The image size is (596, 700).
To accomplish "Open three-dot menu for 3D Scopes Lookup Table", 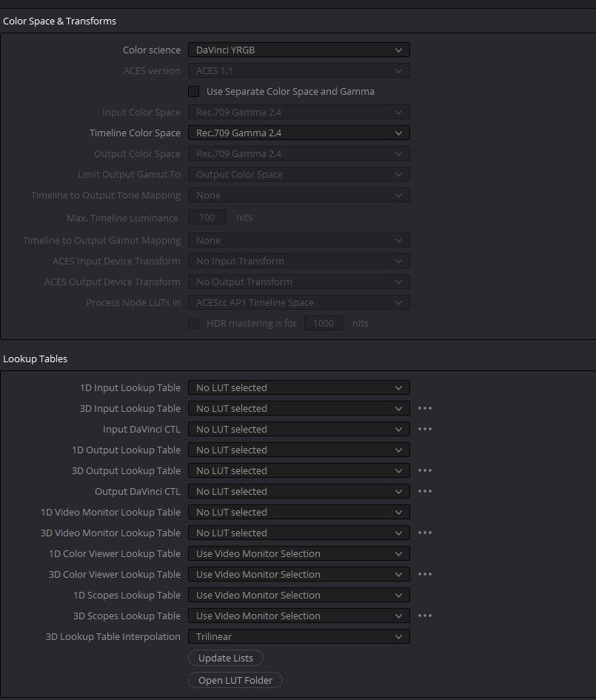I will [x=424, y=616].
